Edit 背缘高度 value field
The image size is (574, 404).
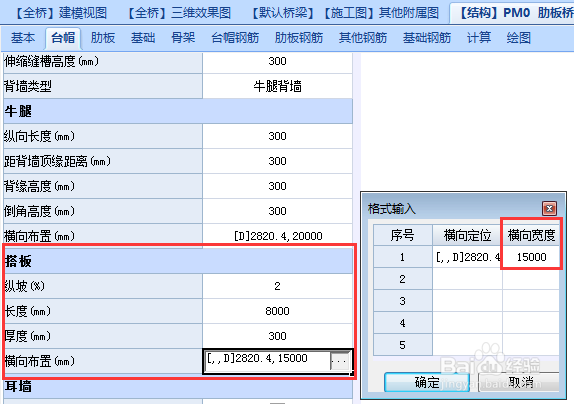click(x=277, y=186)
